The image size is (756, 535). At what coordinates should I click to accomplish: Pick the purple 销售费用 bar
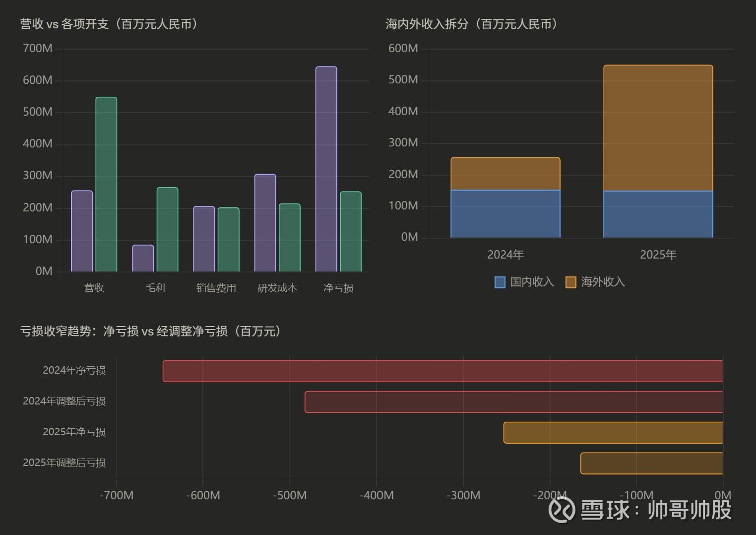point(204,239)
